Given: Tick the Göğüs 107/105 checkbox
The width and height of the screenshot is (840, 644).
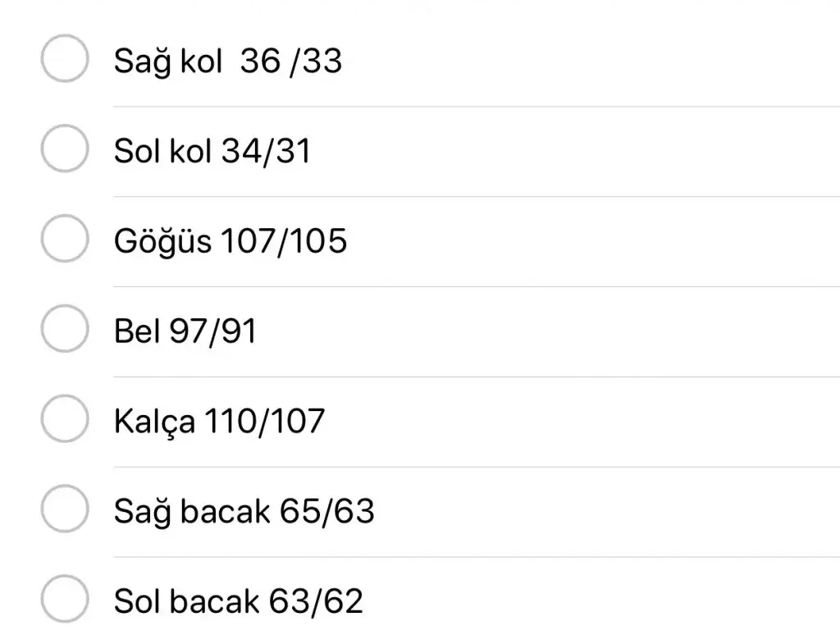Looking at the screenshot, I should tap(64, 239).
